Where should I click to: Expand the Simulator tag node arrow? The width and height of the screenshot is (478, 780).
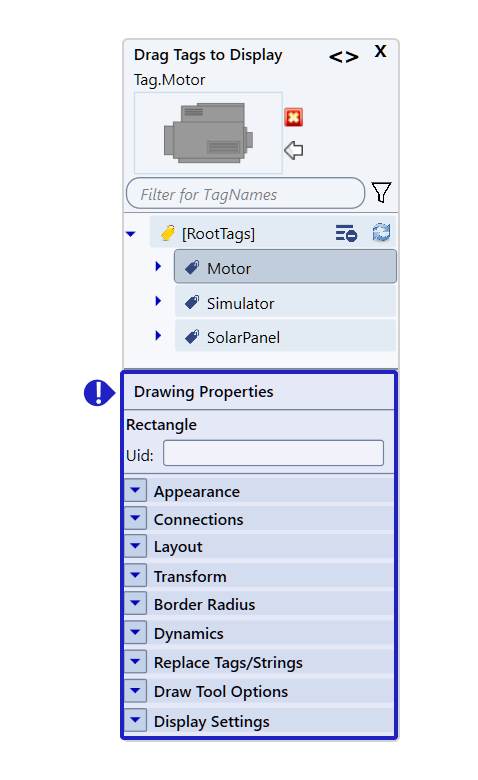coord(158,301)
